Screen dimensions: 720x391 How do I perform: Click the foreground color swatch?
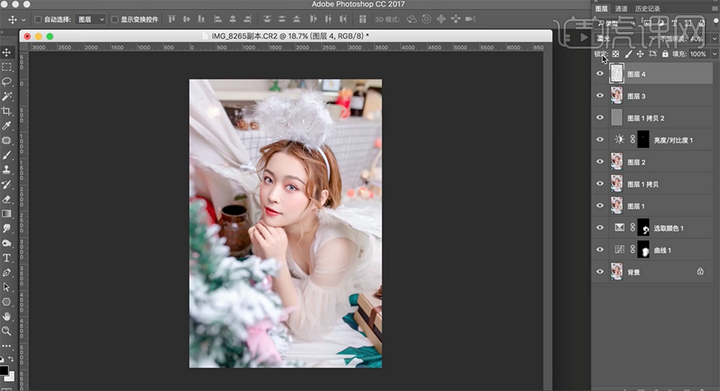pyautogui.click(x=3, y=370)
